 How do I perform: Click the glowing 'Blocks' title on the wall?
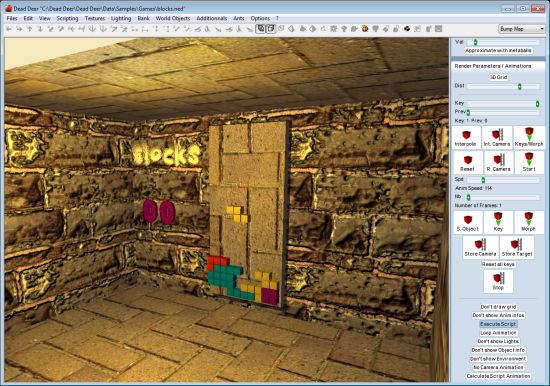tap(167, 154)
